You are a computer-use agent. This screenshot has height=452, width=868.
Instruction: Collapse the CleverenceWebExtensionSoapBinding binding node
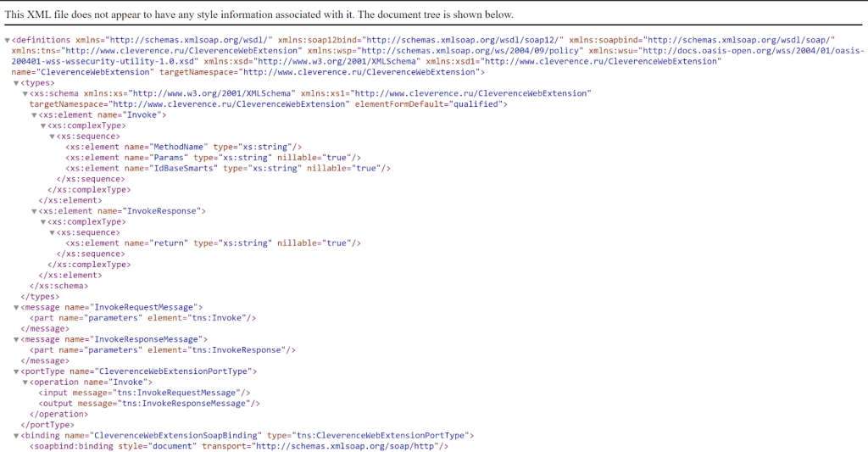16,436
